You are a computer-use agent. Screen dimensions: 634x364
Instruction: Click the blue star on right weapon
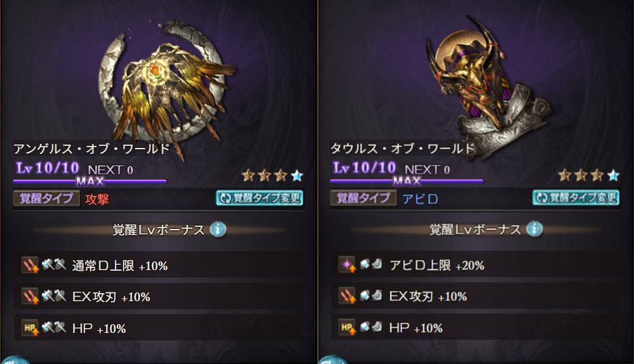613,176
